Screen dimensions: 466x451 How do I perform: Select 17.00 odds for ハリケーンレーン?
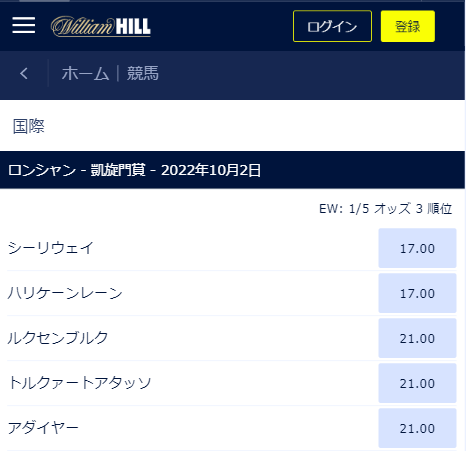[417, 293]
